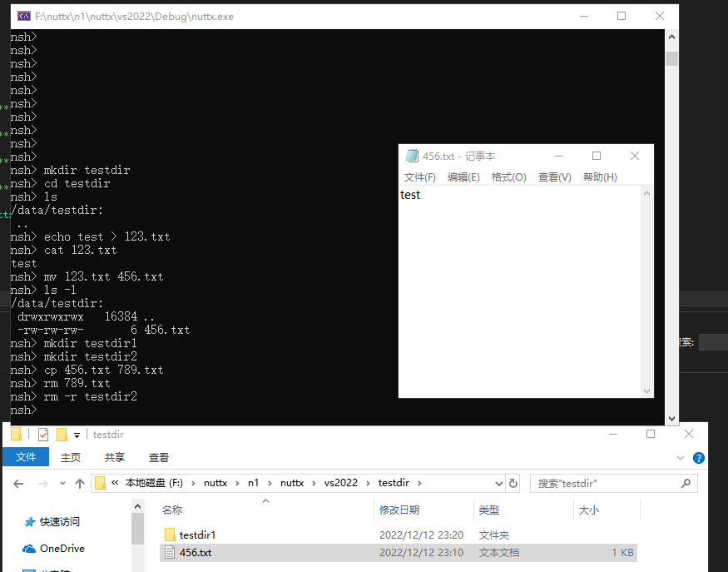Open Notepad 编辑(E) menu

coord(463,177)
